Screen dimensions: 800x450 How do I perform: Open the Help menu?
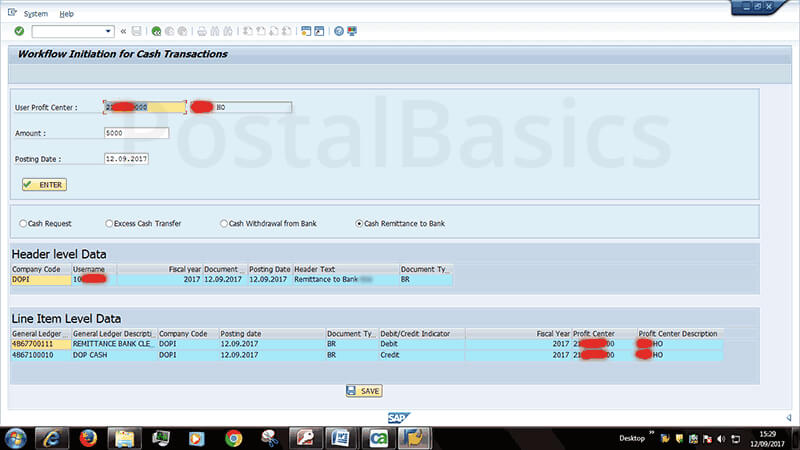pyautogui.click(x=66, y=14)
